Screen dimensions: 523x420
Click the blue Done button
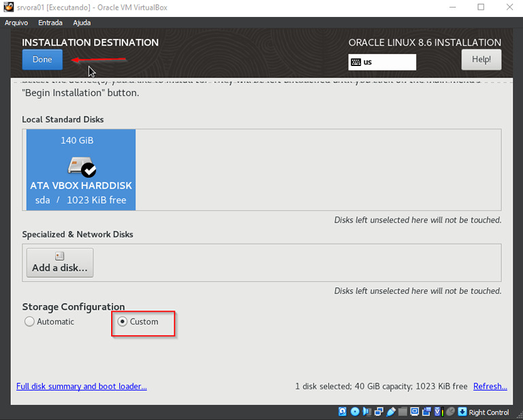click(42, 59)
